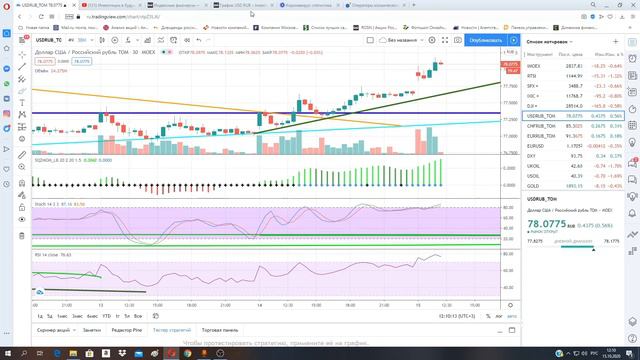Open the ideas lightbulb icon in right sidebar
640x360 pixels.
(x=632, y=142)
